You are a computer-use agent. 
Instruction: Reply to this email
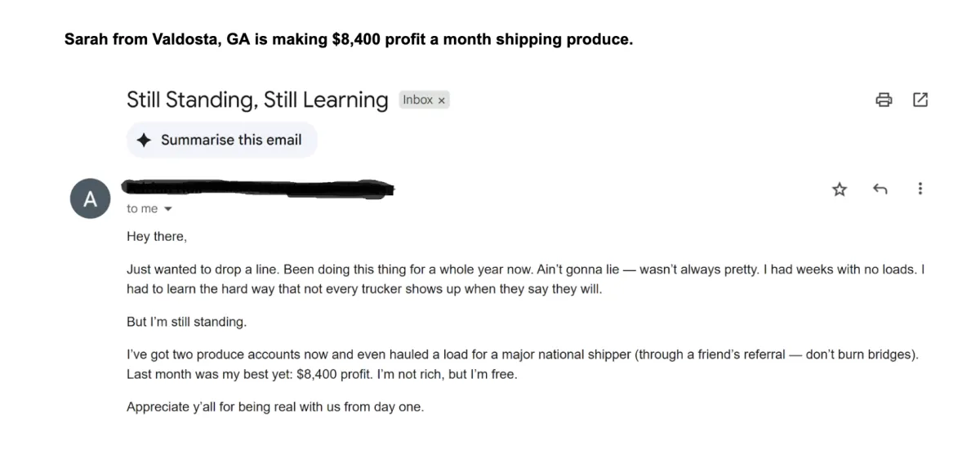click(x=880, y=189)
